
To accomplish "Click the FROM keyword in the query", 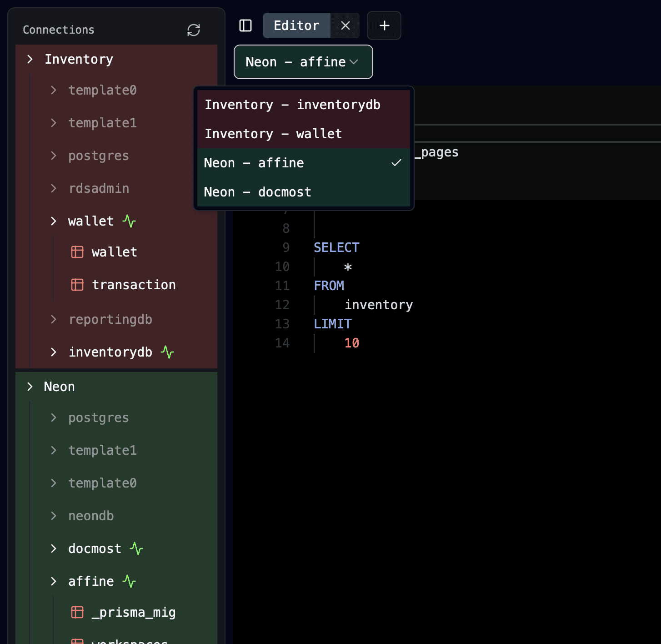I will [329, 286].
